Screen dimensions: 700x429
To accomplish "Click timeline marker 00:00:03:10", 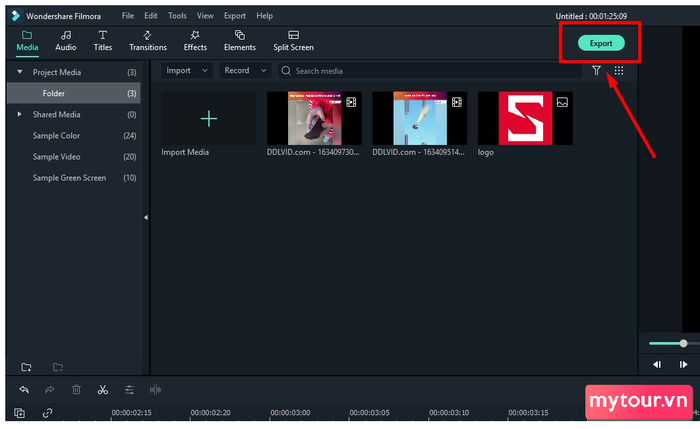I will click(x=449, y=413).
